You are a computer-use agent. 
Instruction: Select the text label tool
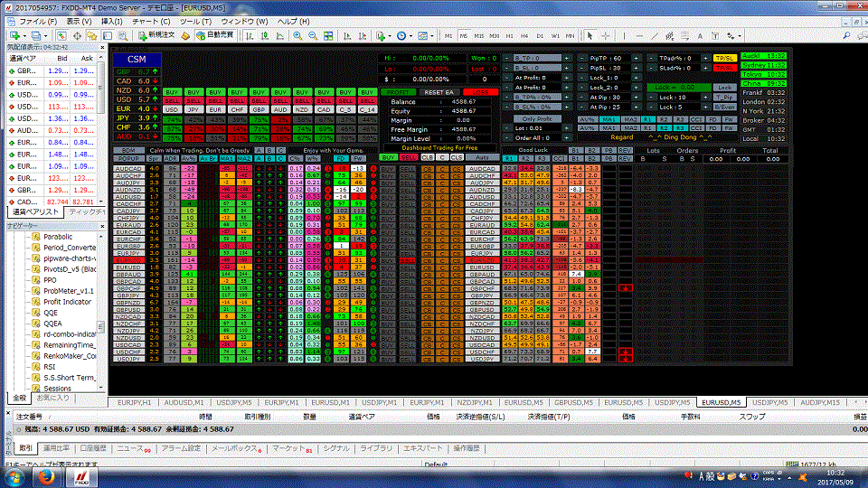pos(715,36)
